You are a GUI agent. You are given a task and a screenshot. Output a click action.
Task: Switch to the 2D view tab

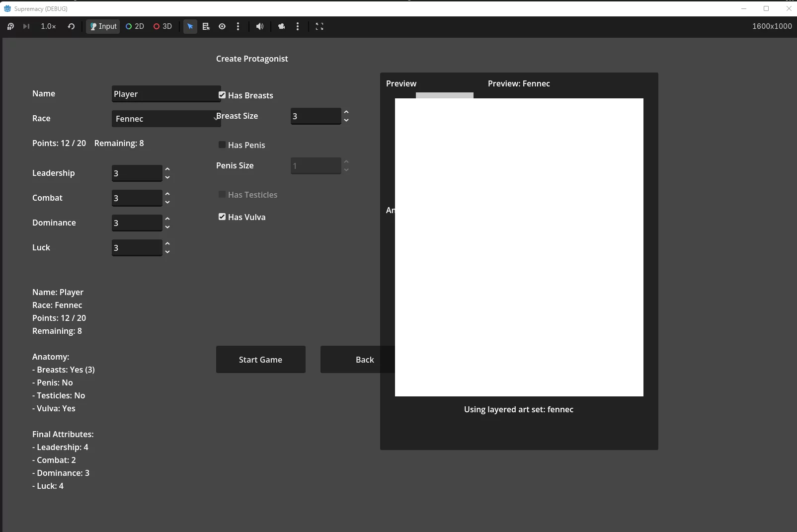(135, 26)
